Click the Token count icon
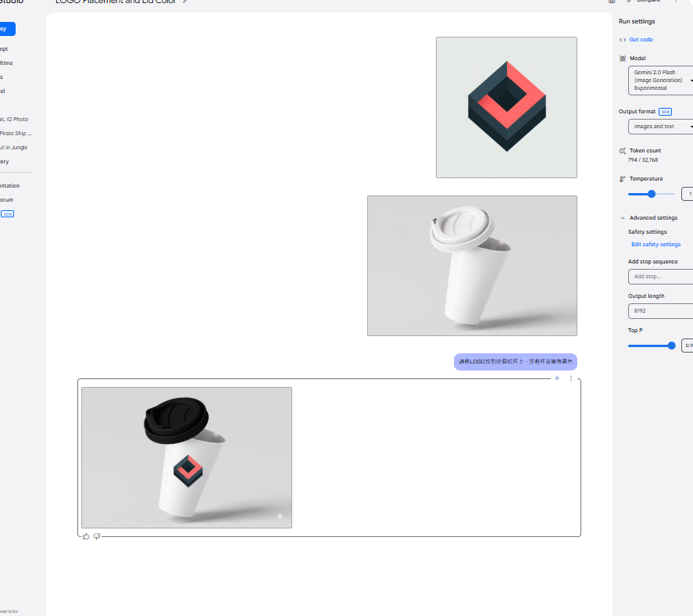 tap(622, 151)
